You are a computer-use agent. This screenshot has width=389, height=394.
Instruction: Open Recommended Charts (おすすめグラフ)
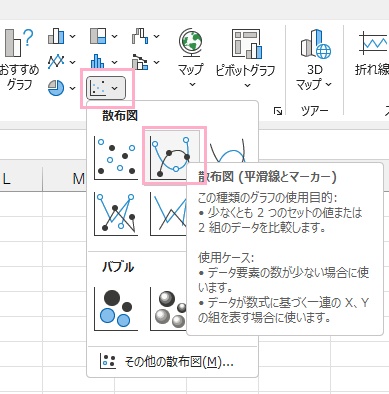click(x=19, y=60)
